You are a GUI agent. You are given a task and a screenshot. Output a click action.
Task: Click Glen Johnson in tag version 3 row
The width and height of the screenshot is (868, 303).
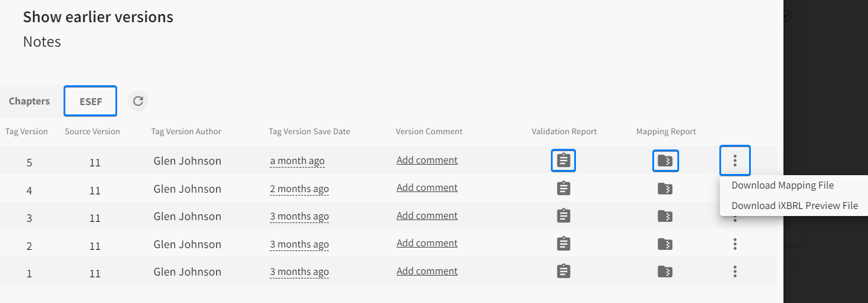coord(187,216)
